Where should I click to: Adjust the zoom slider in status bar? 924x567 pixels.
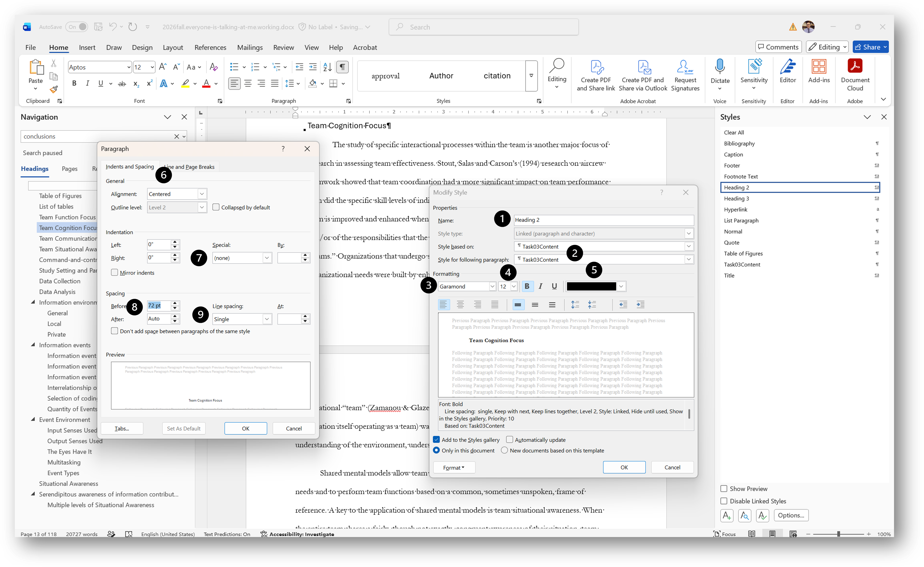[839, 534]
